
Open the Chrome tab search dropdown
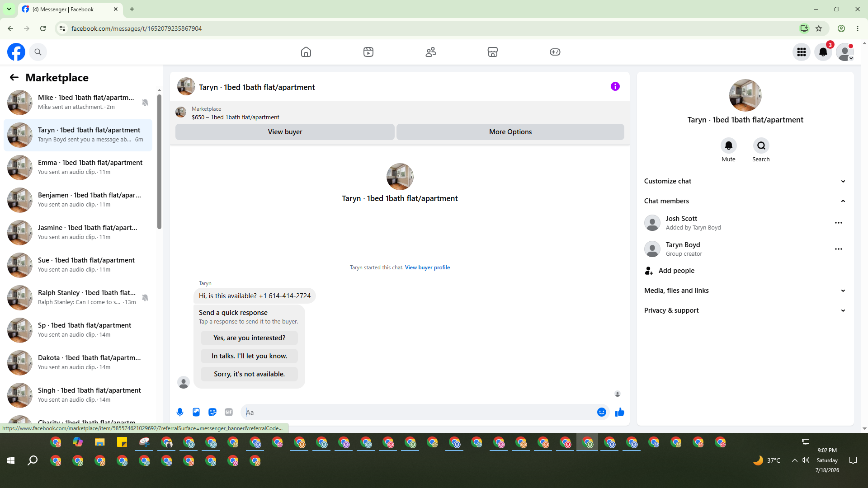[x=9, y=9]
